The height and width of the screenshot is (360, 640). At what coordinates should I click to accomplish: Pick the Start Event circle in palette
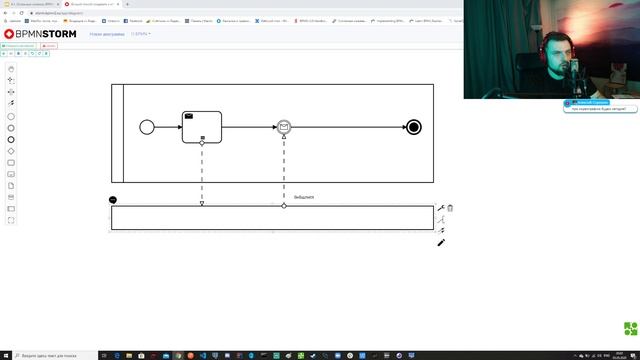point(11,117)
